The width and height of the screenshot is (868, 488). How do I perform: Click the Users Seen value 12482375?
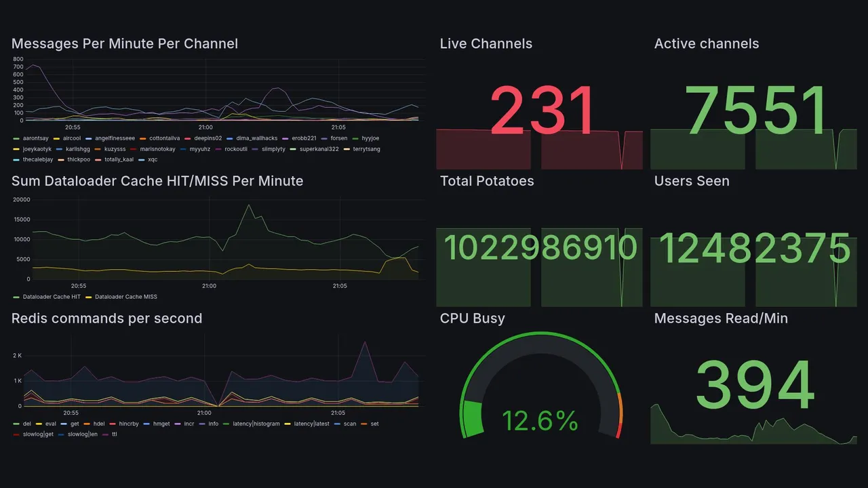tap(755, 248)
